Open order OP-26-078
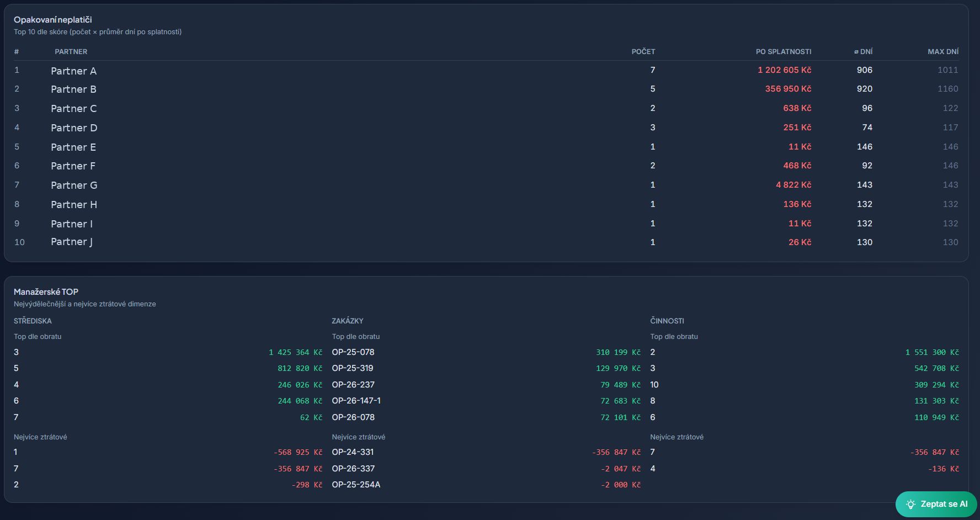Viewport: 980px width, 520px height. pyautogui.click(x=353, y=417)
